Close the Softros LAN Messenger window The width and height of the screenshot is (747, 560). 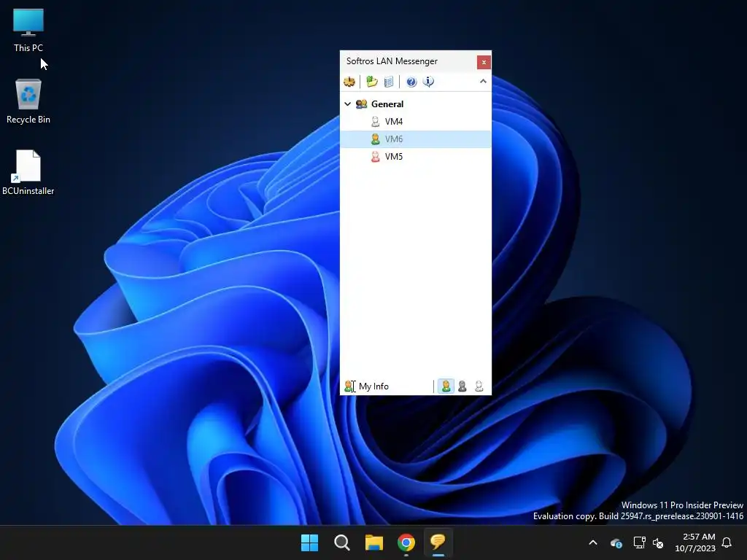(x=484, y=62)
